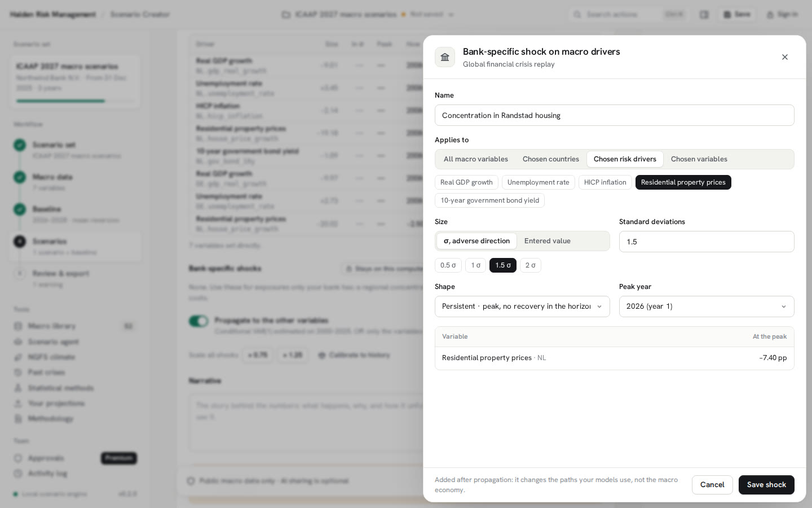The height and width of the screenshot is (508, 812).
Task: Toggle the Real GDP growth driver chip
Action: [466, 182]
